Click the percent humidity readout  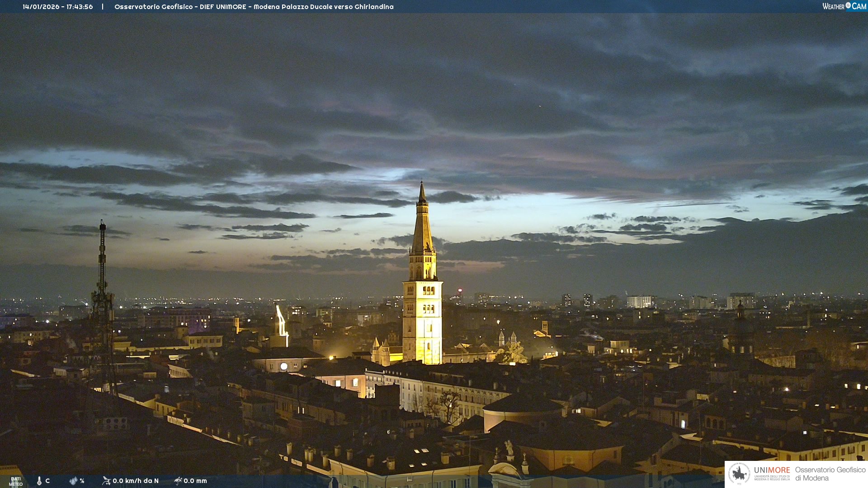point(82,481)
